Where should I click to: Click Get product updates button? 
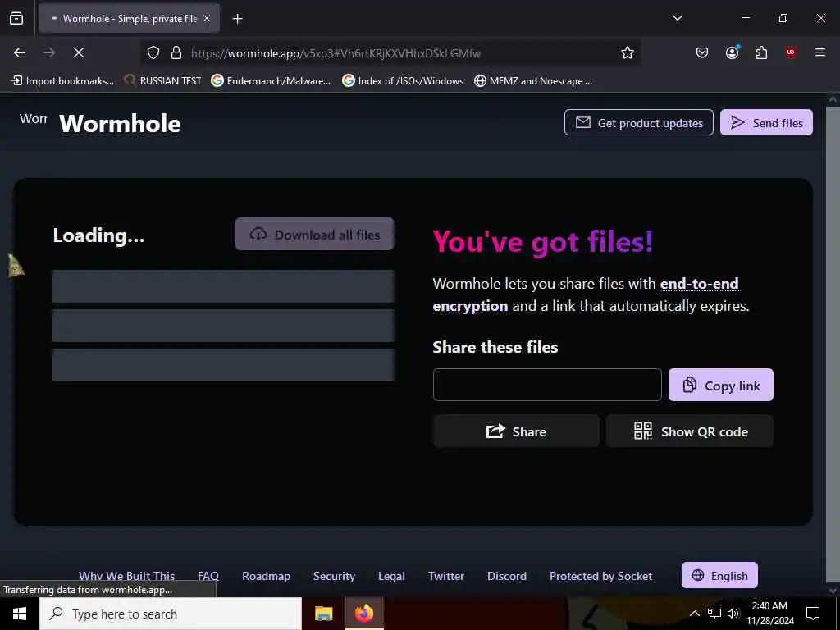click(x=638, y=123)
